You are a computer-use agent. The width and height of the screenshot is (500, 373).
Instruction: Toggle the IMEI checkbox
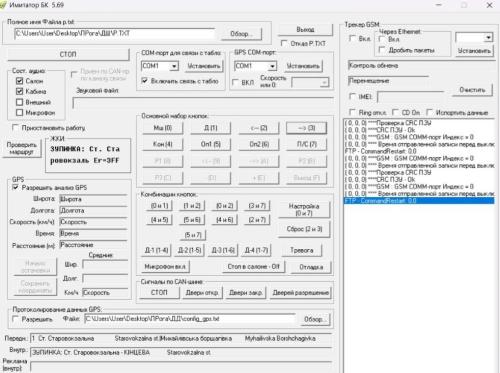point(352,96)
